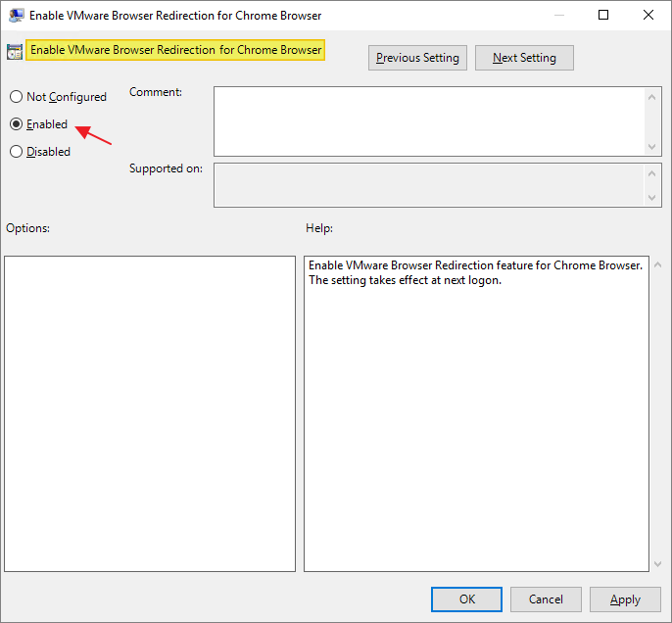Select the Enabled radio button
This screenshot has height=623, width=672.
point(16,124)
